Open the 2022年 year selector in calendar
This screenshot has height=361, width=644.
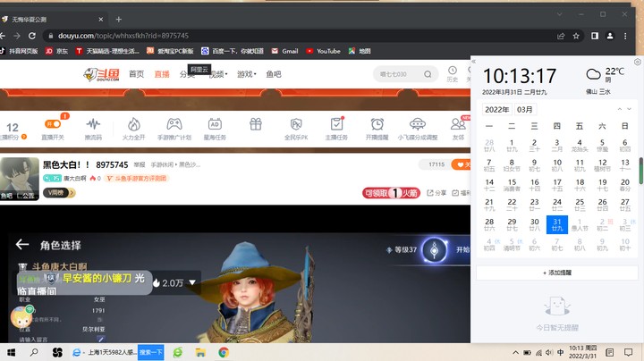(497, 110)
